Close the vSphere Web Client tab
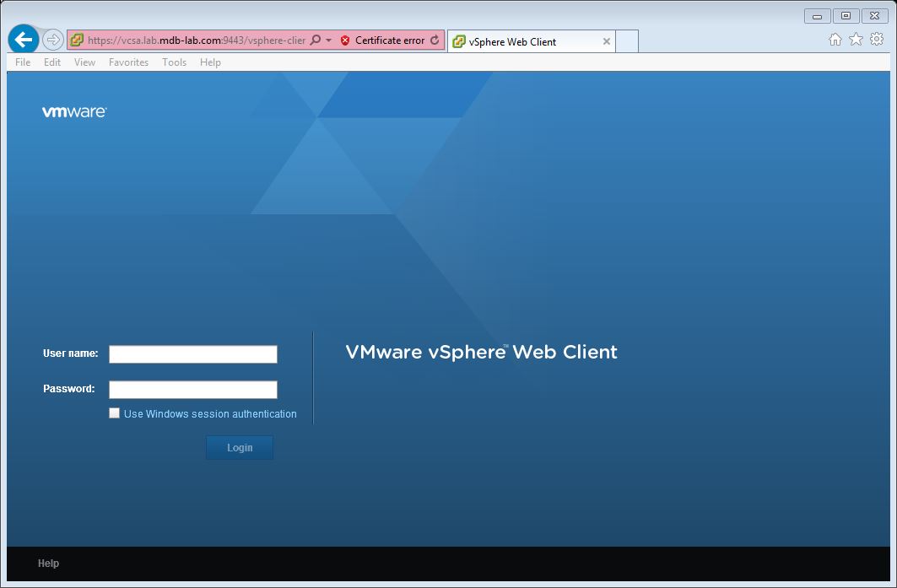Screen dimensions: 897x588 click(606, 41)
